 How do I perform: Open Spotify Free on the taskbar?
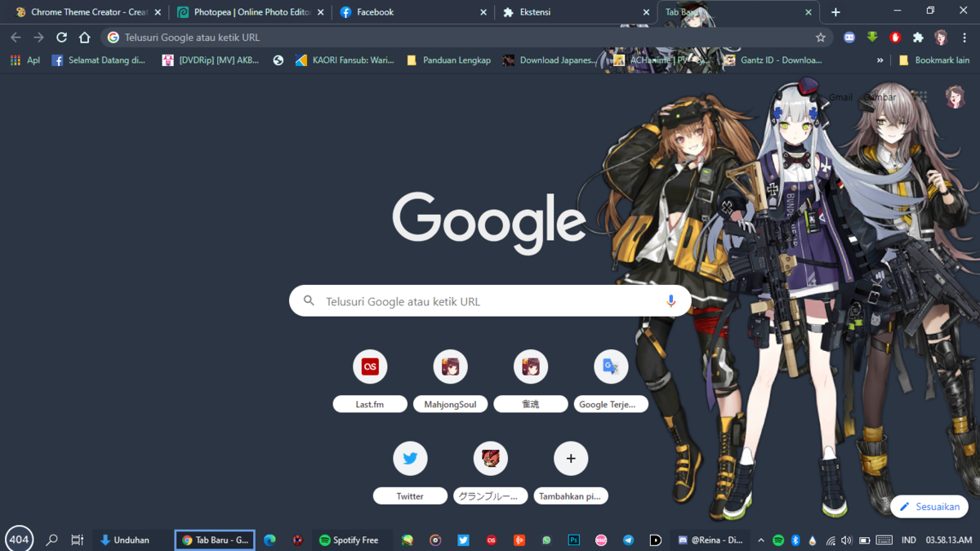coord(352,540)
